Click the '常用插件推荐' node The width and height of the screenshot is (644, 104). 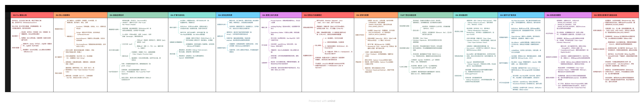point(504,37)
